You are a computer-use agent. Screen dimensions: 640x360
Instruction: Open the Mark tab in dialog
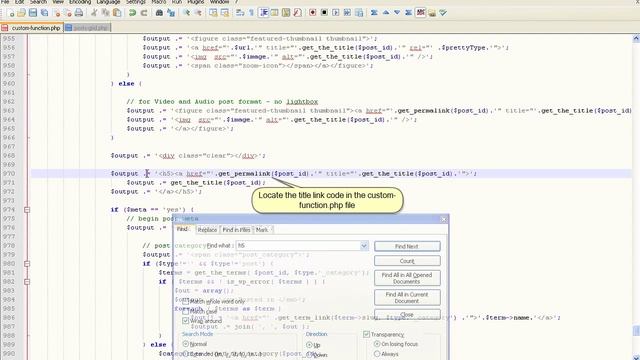(x=262, y=230)
